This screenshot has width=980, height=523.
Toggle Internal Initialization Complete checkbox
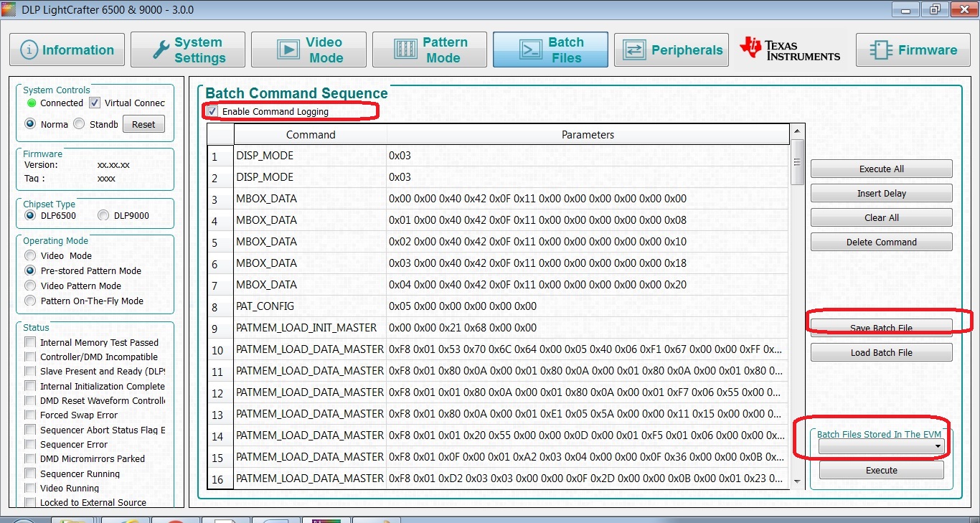point(30,386)
